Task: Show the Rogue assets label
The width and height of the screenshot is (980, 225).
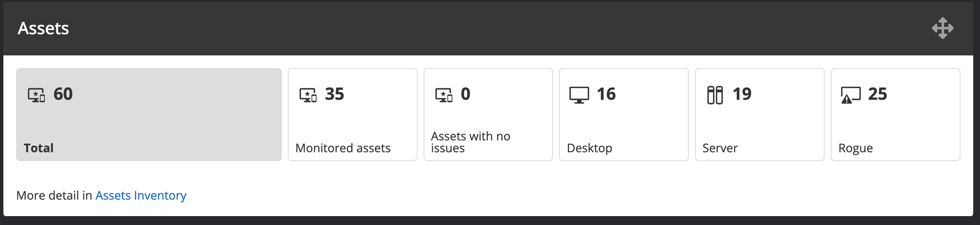Action: pyautogui.click(x=856, y=148)
